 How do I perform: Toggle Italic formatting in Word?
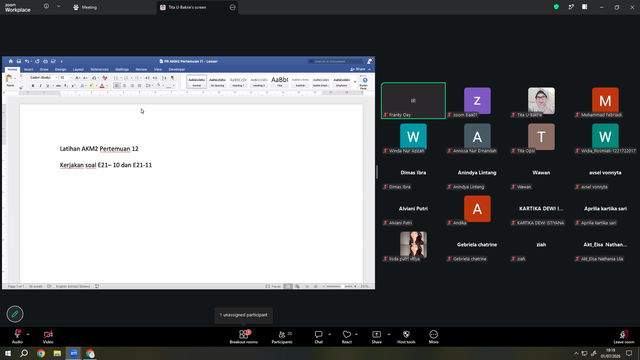(40, 86)
